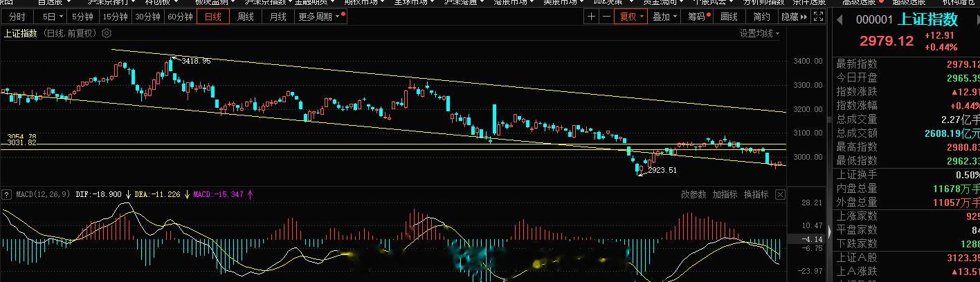The image size is (980, 282).
Task: Go to previous stock with left arrow
Action: pyautogui.click(x=841, y=19)
